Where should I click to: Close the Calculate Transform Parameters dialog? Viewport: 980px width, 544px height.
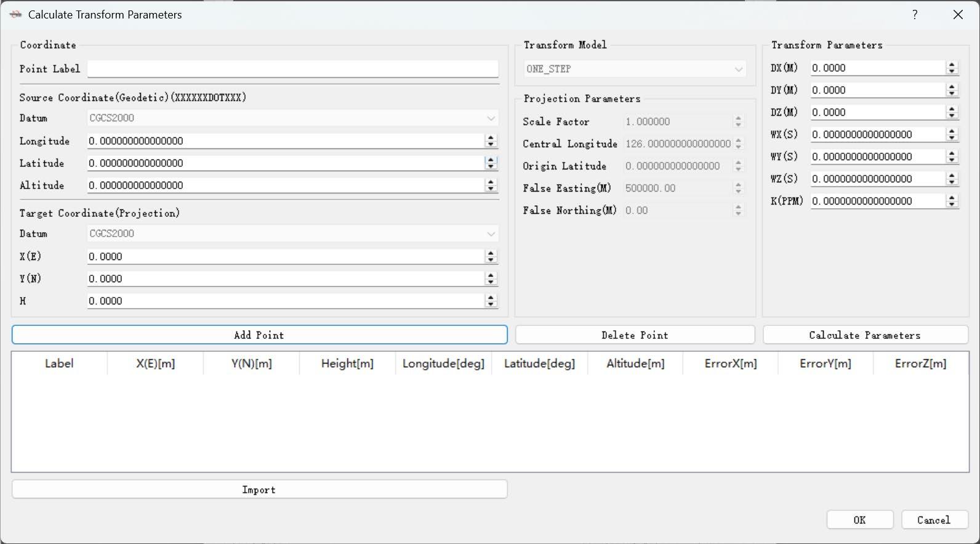click(958, 14)
